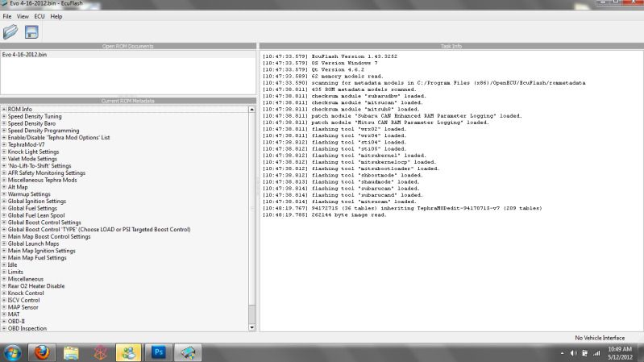Expand the Speed Density Tuning node
The height and width of the screenshot is (362, 644).
4,116
